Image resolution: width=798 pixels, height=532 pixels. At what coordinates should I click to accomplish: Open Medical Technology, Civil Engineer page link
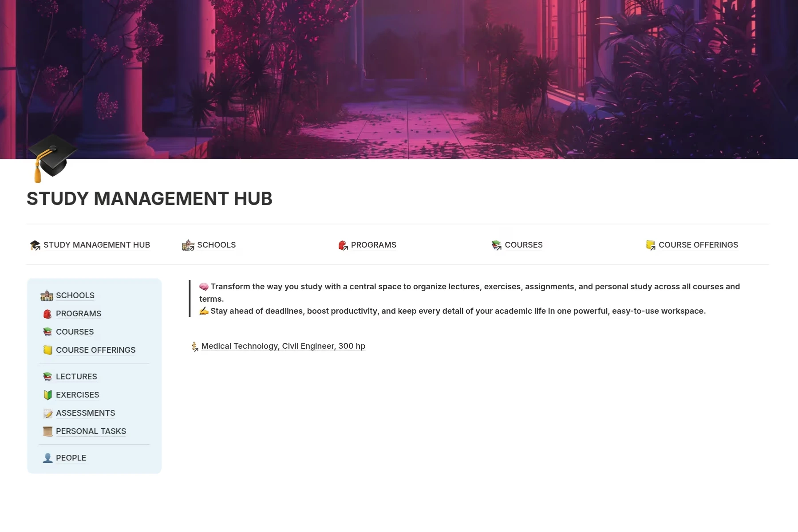(283, 346)
